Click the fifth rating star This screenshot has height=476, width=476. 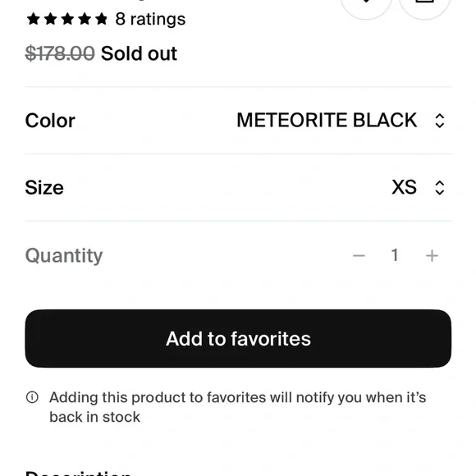[101, 19]
